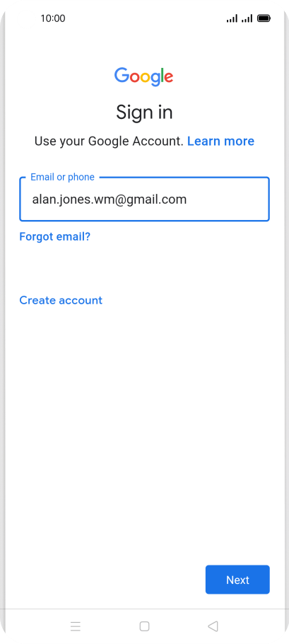The height and width of the screenshot is (644, 289).
Task: Click the Forgot email? link
Action: point(55,236)
